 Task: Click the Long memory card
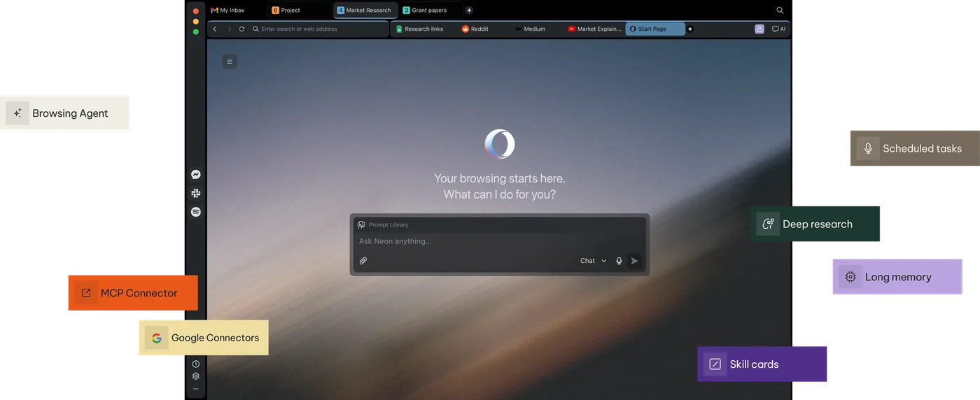tap(897, 277)
